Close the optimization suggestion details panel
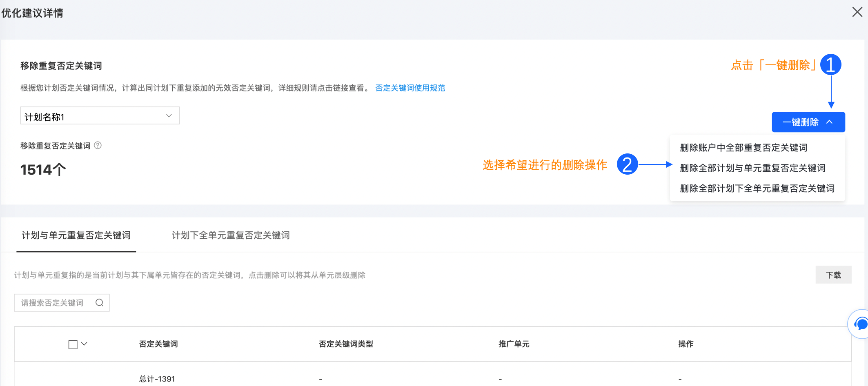 [857, 12]
